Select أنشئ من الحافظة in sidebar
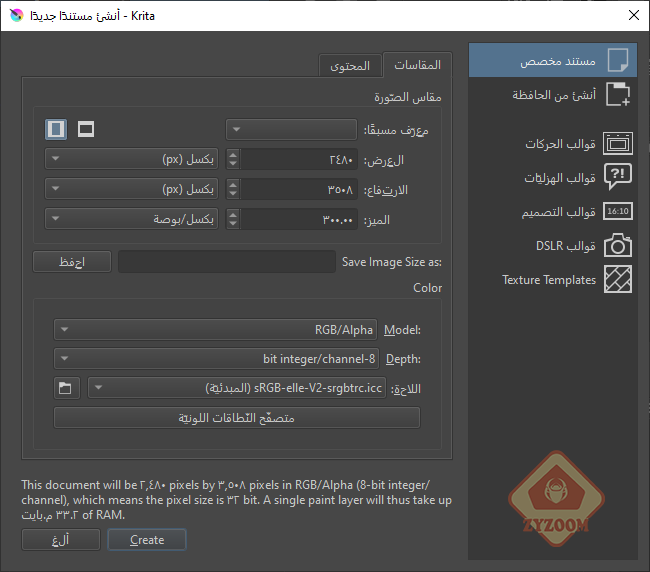 553,95
